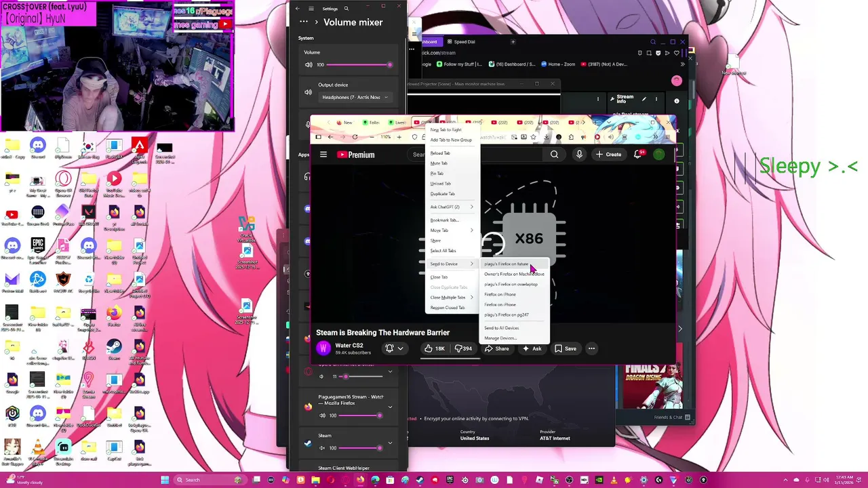Expand the Opera browser entry chevron
Screen dimensions: 868x488
pos(390,372)
